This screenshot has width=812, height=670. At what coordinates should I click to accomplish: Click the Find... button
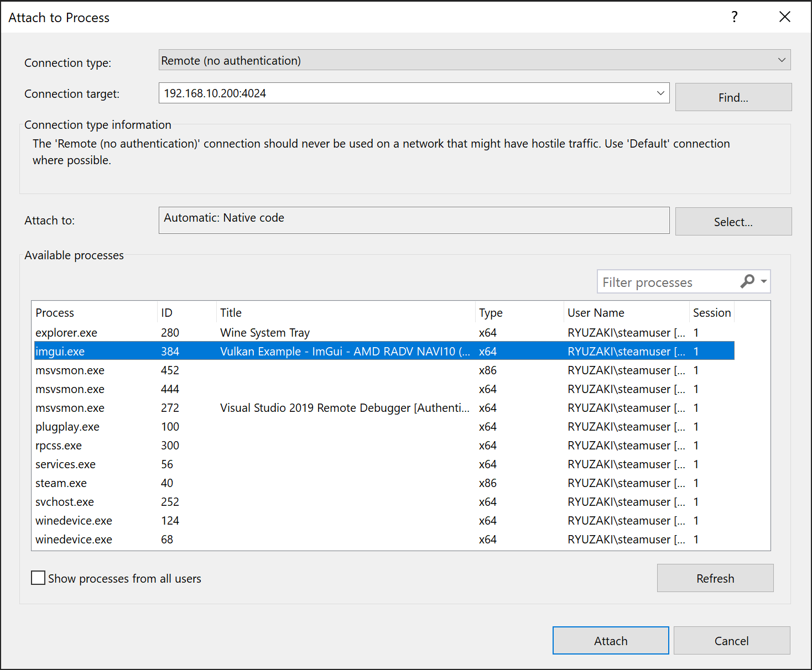point(733,97)
